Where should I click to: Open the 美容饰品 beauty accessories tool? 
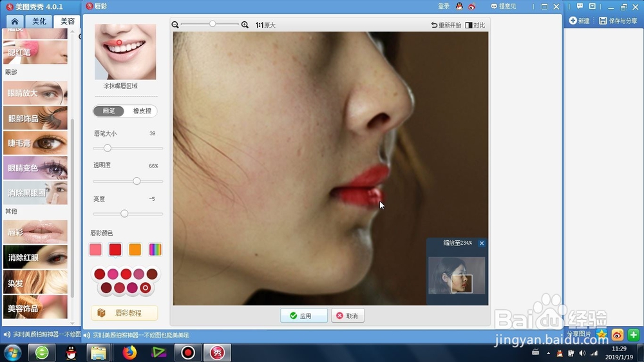click(35, 307)
